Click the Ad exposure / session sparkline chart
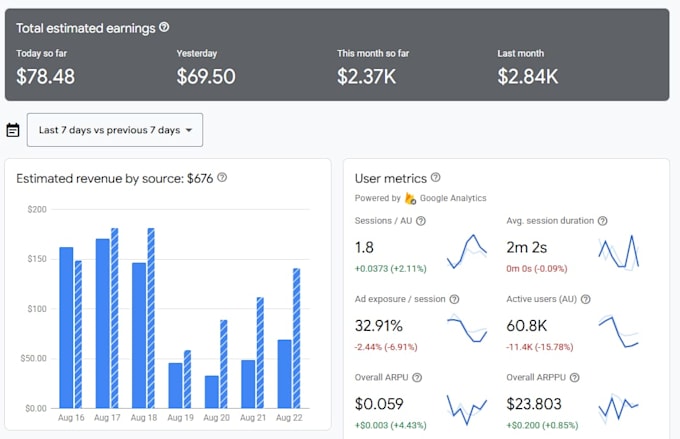This screenshot has width=680, height=439. click(467, 328)
